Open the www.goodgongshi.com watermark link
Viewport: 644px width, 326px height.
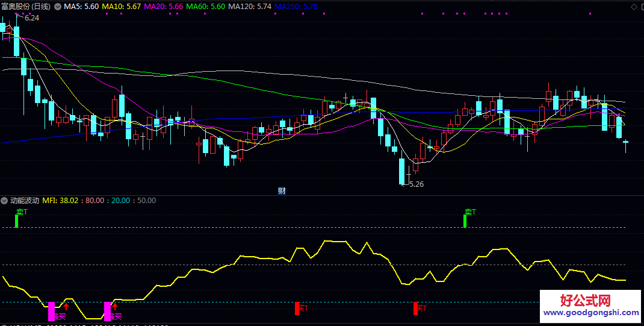pyautogui.click(x=590, y=313)
